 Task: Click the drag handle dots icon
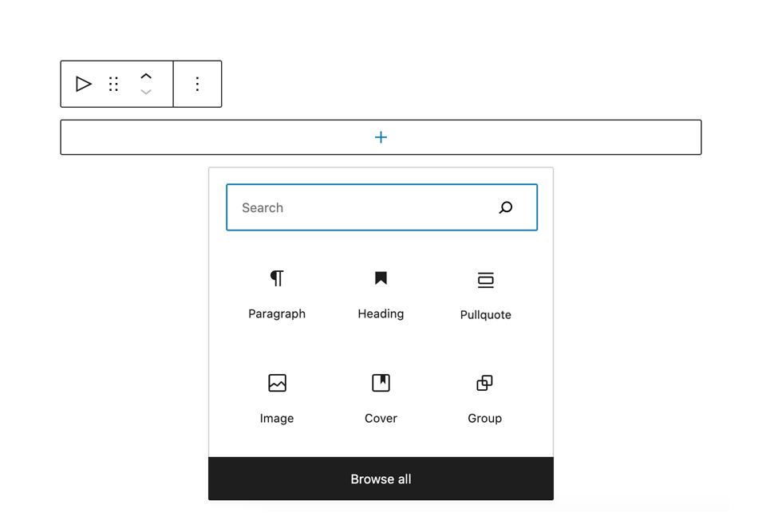tap(113, 84)
